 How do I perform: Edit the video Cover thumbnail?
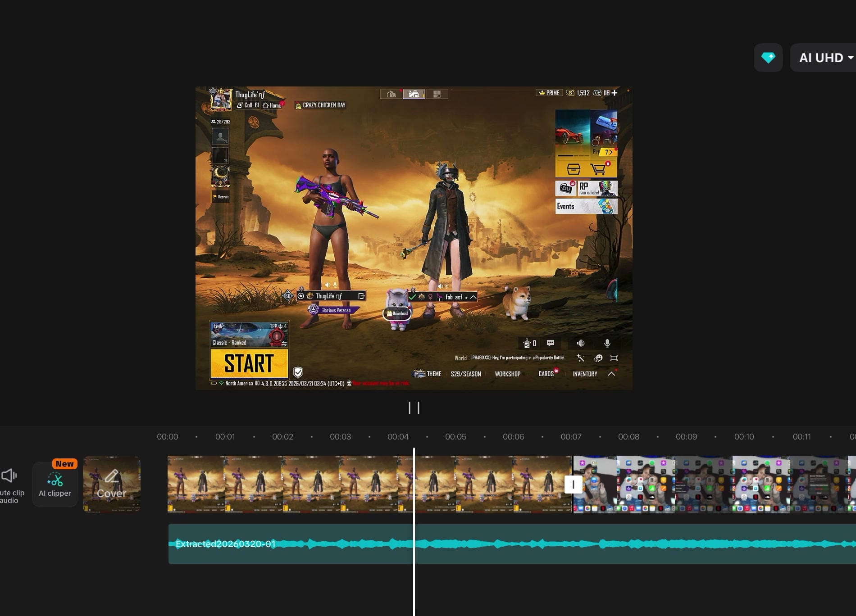(112, 484)
